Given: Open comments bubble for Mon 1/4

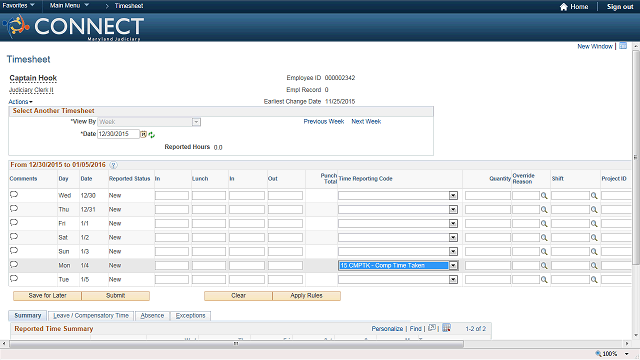Looking at the screenshot, I should click(14, 265).
